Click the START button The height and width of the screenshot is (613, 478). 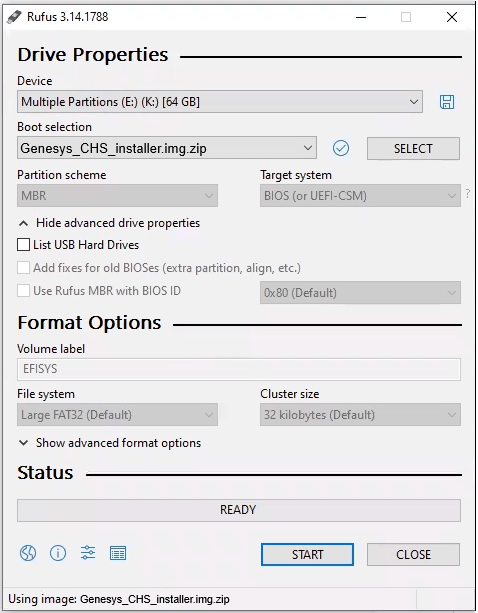pos(307,554)
